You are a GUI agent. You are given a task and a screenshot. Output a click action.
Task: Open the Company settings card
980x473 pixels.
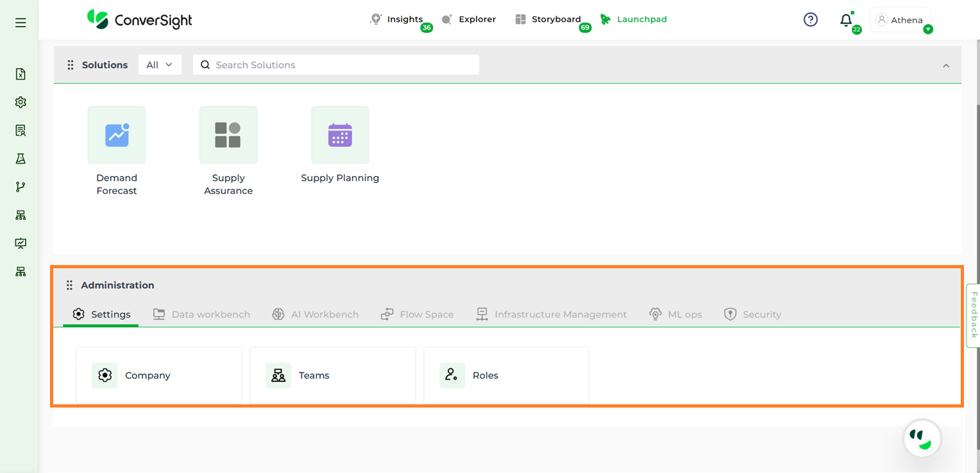pos(159,375)
